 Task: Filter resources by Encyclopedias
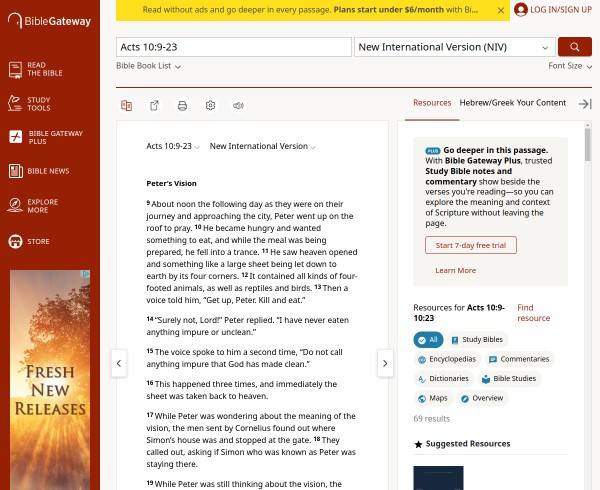click(x=447, y=359)
